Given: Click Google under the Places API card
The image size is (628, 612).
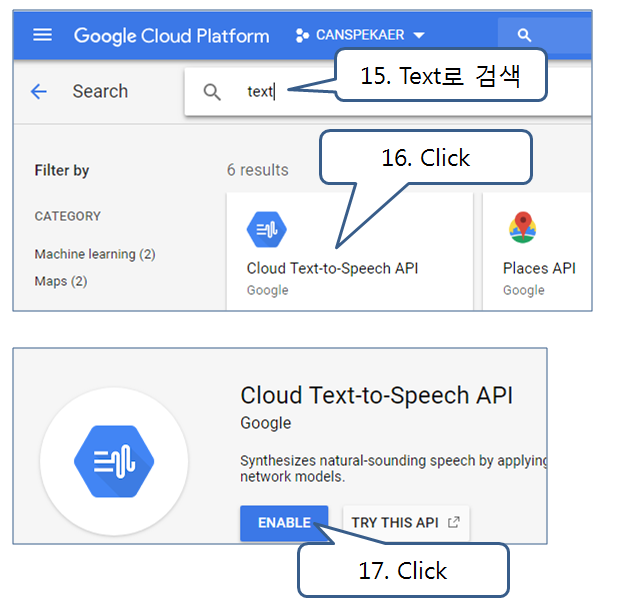Looking at the screenshot, I should tap(523, 290).
